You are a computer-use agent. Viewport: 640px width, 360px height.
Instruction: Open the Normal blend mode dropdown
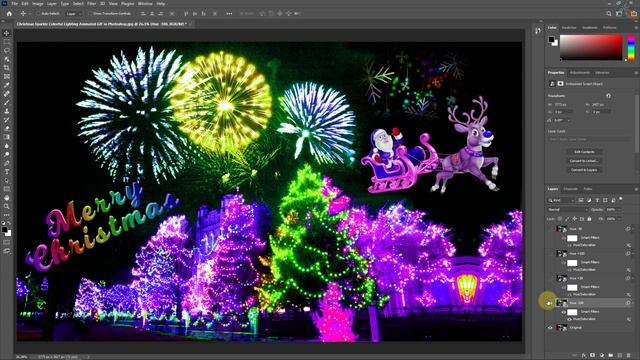(x=567, y=209)
